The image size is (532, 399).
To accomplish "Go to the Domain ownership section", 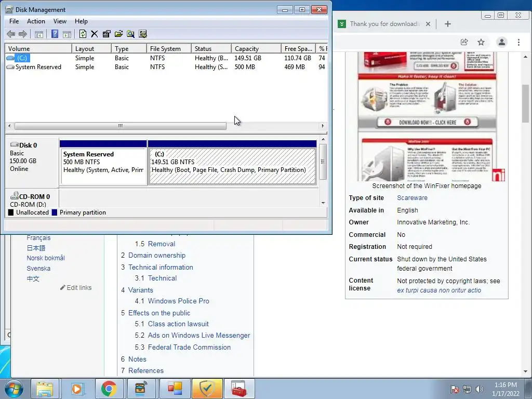I will click(x=157, y=256).
